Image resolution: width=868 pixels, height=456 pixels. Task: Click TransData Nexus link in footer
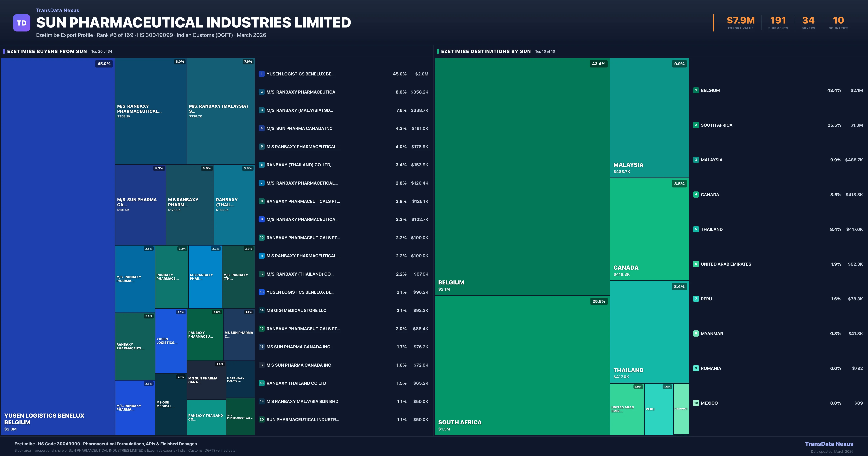829,444
